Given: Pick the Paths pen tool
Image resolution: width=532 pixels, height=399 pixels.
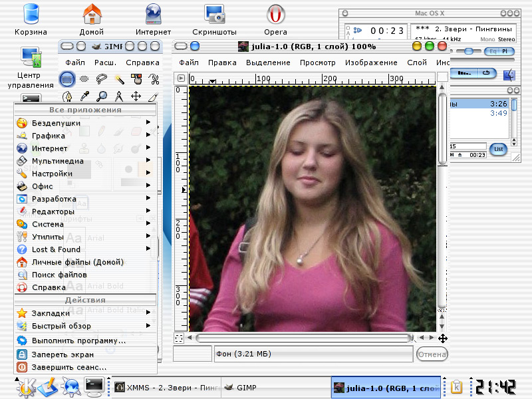Looking at the screenshot, I should tap(67, 96).
